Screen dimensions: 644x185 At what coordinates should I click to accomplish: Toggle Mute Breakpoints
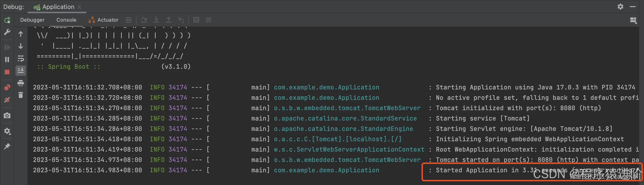click(7, 100)
